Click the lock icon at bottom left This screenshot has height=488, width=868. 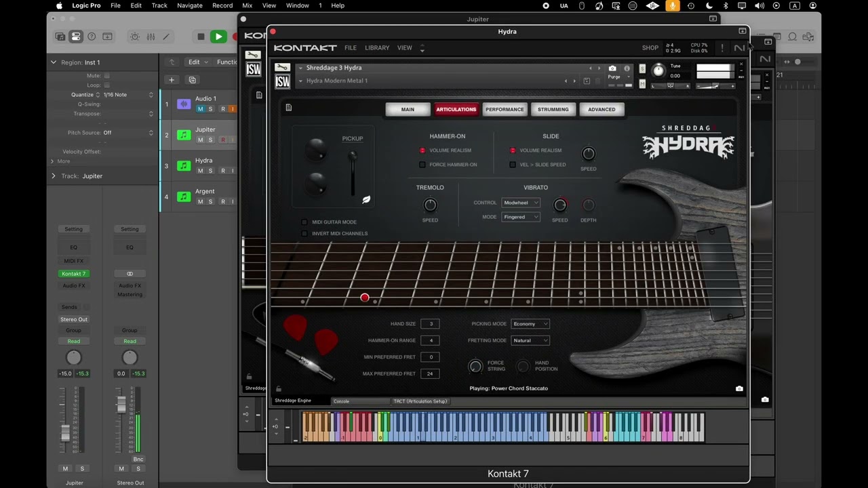pos(278,389)
